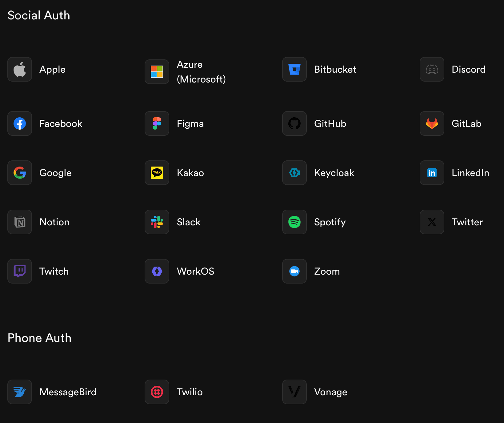Click the Twilio phone auth icon
Screen dimensions: 504x423
coord(157,392)
